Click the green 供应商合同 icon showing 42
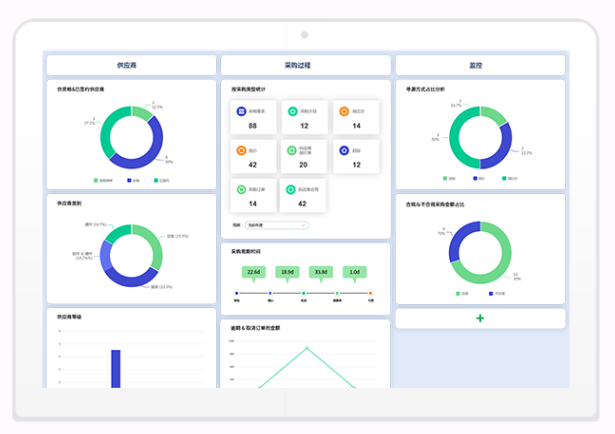Screen dimensions: 615x434 pyautogui.click(x=293, y=189)
